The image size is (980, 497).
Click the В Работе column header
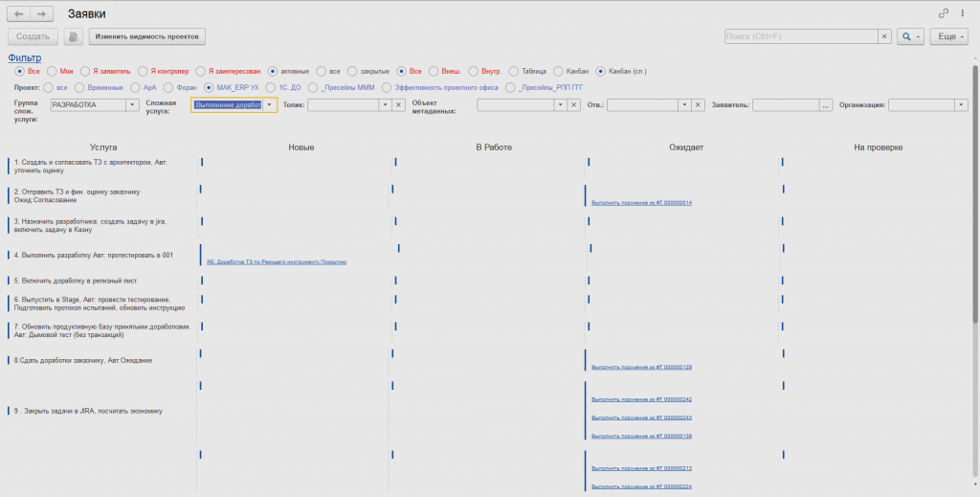(494, 147)
